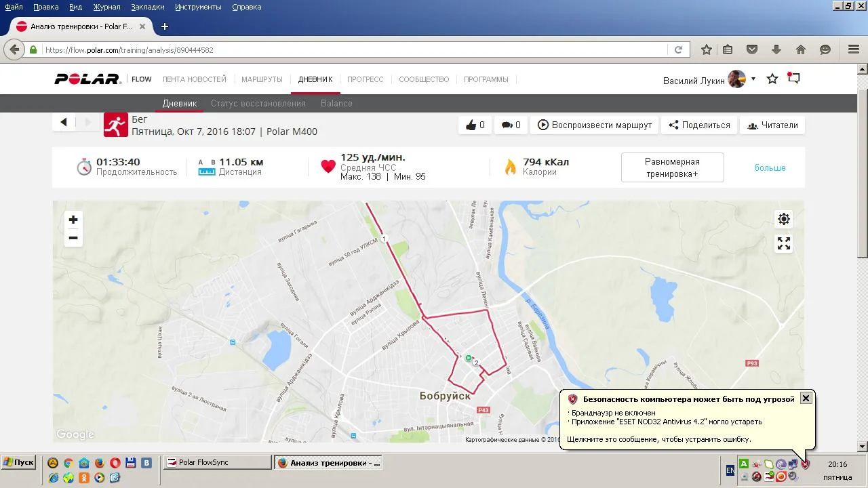Zoom in on the map
Screen dimensions: 868x488
pos(73,220)
